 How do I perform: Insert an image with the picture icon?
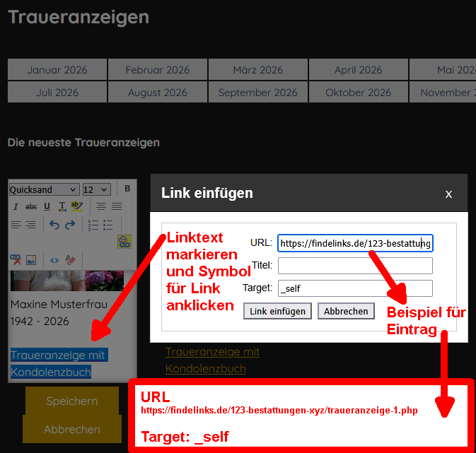pyautogui.click(x=31, y=260)
